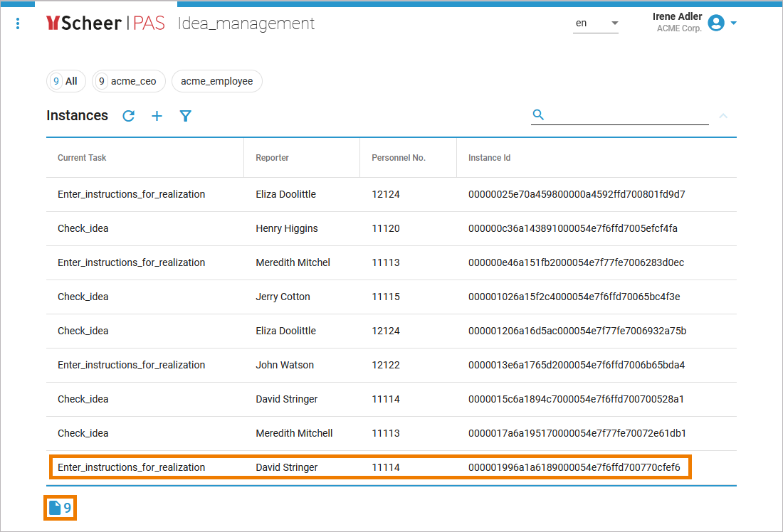Select the acme_employee filter chip
This screenshot has width=783, height=532.
(x=216, y=81)
